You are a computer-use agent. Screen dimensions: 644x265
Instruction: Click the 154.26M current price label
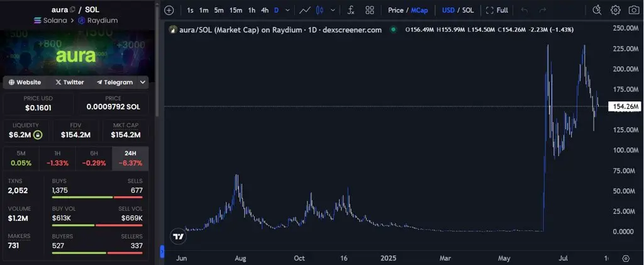(626, 107)
